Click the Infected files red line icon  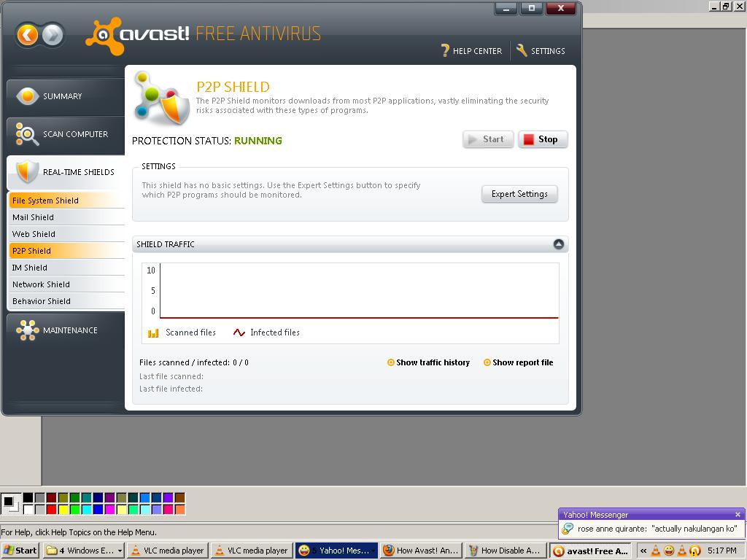click(239, 332)
